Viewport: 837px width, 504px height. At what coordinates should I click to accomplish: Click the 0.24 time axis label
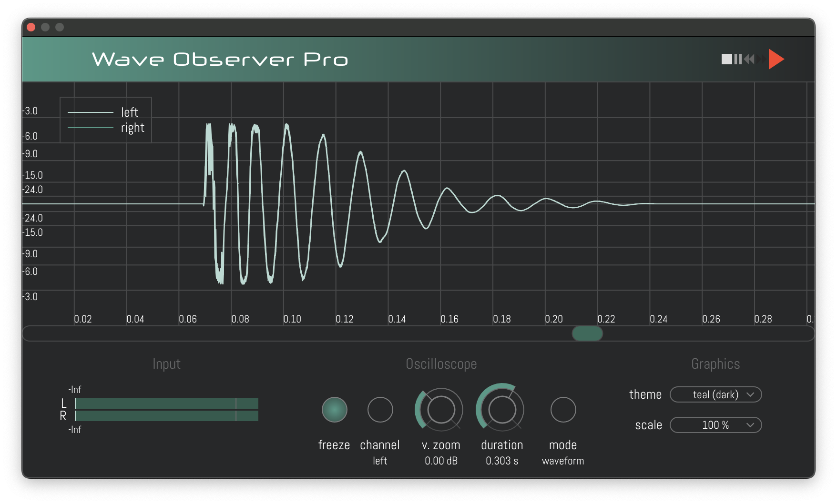click(659, 319)
